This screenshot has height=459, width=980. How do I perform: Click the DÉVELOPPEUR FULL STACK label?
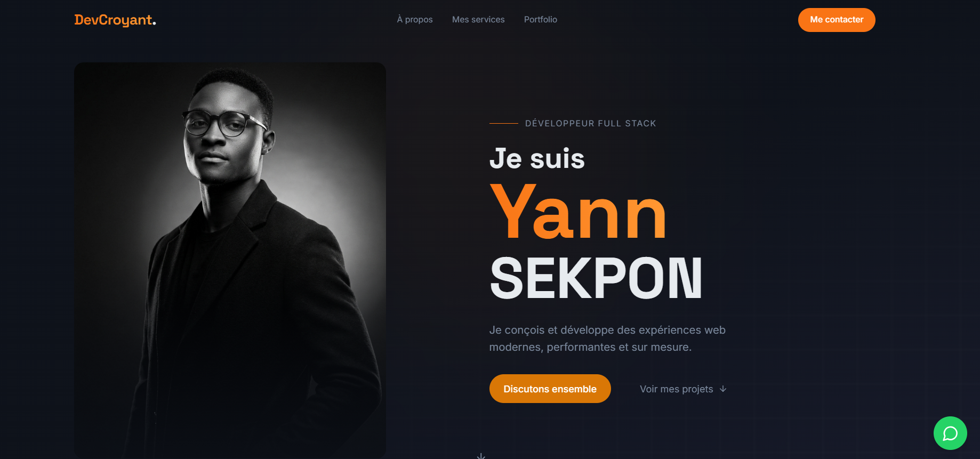click(590, 123)
